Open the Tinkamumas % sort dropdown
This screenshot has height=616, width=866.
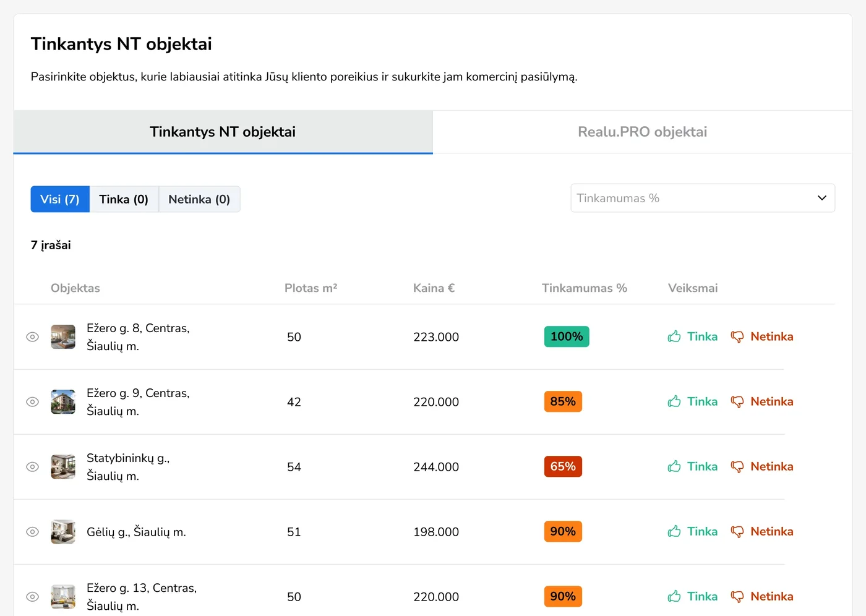click(702, 198)
